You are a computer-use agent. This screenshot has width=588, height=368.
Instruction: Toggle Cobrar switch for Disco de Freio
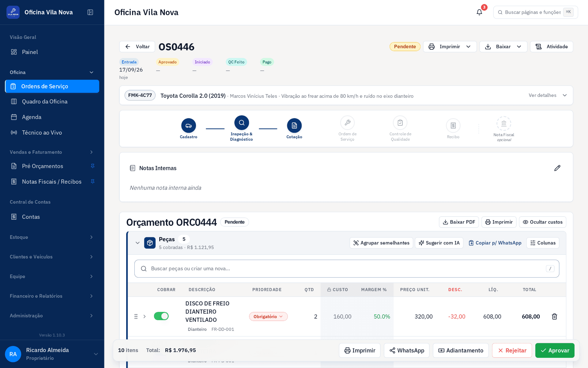click(x=161, y=316)
